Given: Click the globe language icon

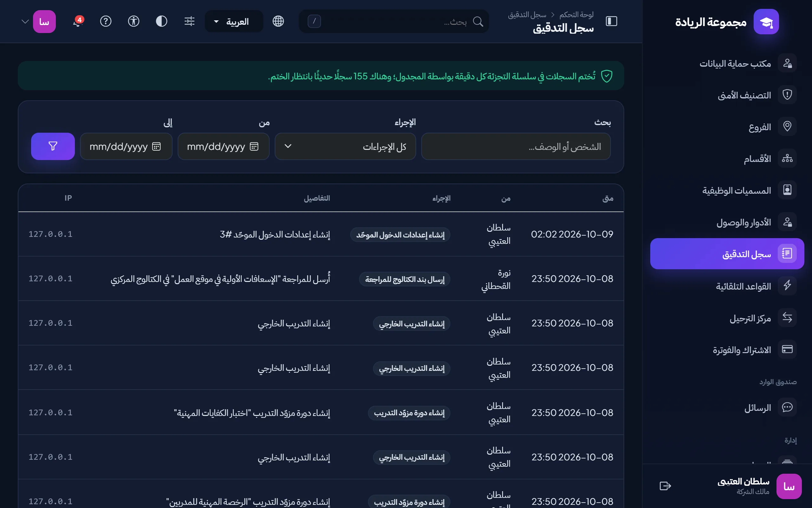Looking at the screenshot, I should pos(278,21).
